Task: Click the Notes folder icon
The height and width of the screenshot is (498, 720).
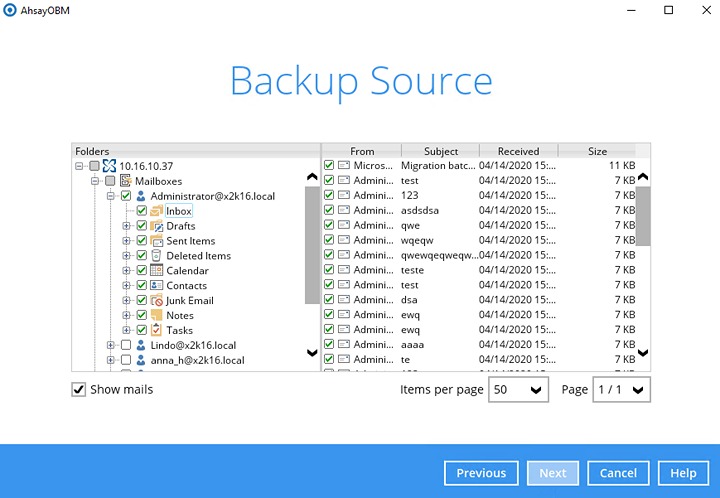Action: pos(157,316)
